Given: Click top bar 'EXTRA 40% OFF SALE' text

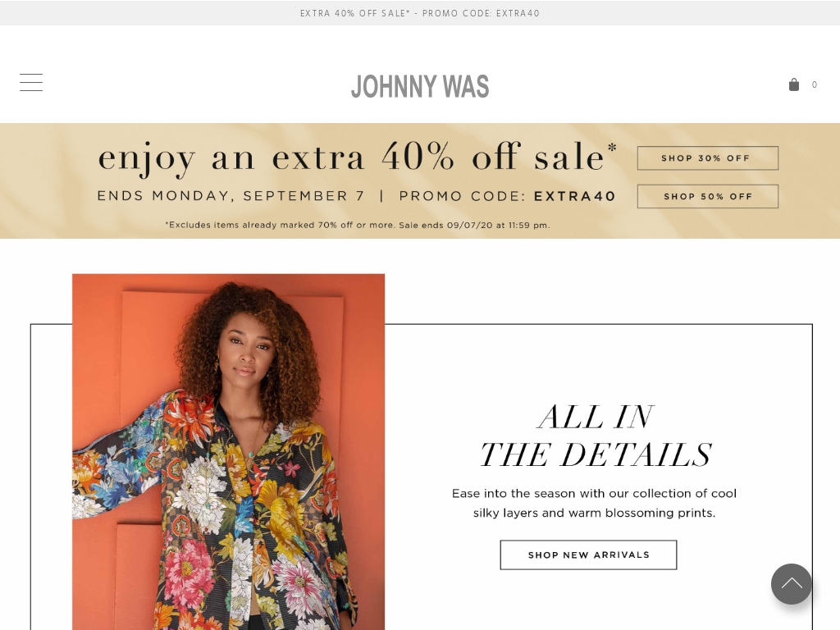Looking at the screenshot, I should tap(354, 13).
